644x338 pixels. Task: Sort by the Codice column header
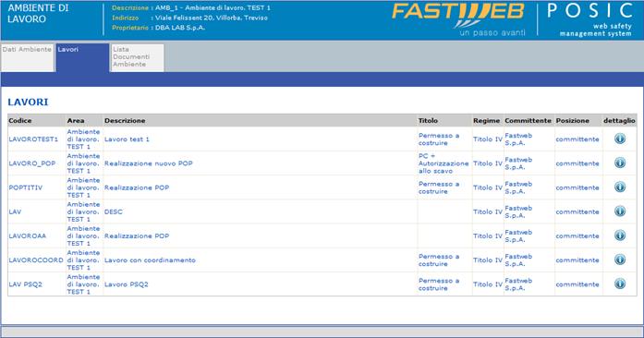click(x=20, y=121)
